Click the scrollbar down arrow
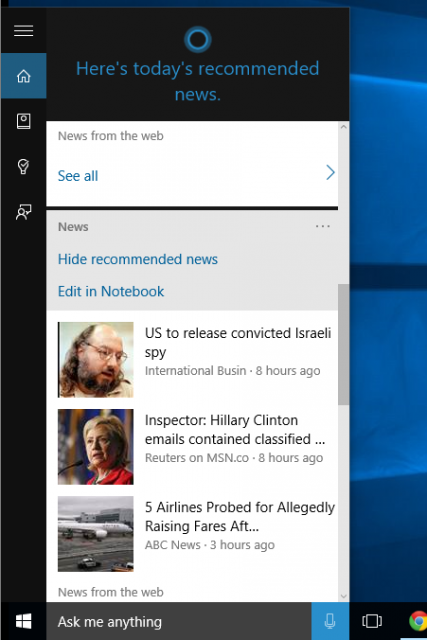The image size is (427, 640). click(x=344, y=596)
